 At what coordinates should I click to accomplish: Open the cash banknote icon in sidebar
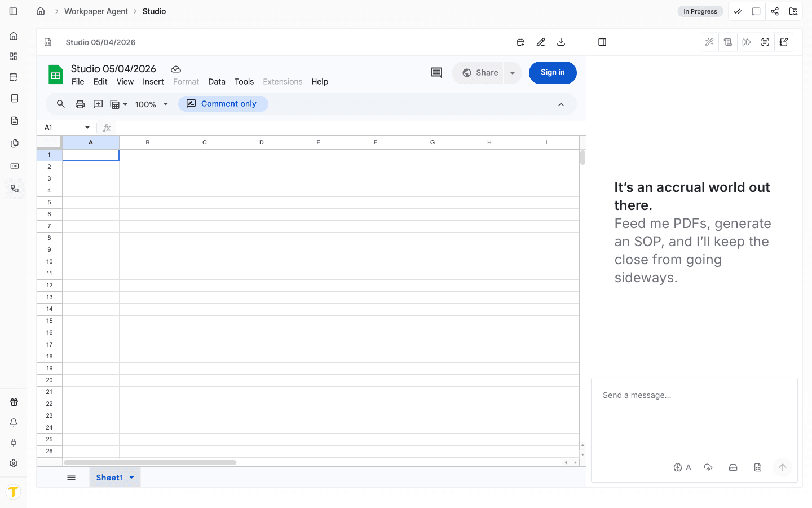tap(14, 166)
